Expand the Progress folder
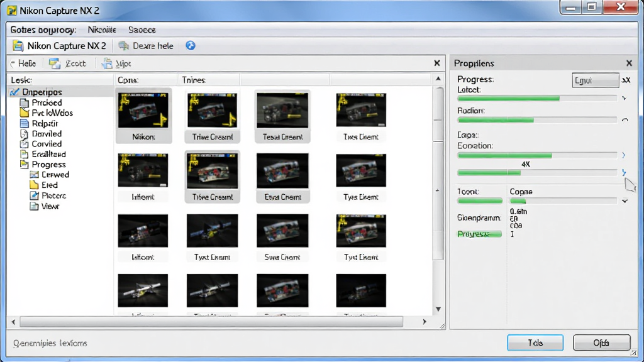 coord(43,165)
